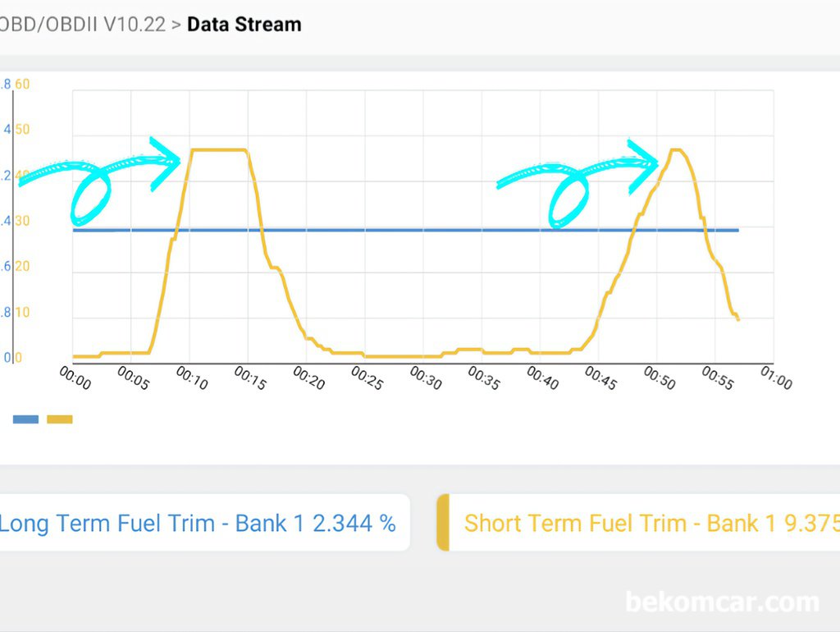Click the first cyan arrow annotation

pyautogui.click(x=99, y=181)
